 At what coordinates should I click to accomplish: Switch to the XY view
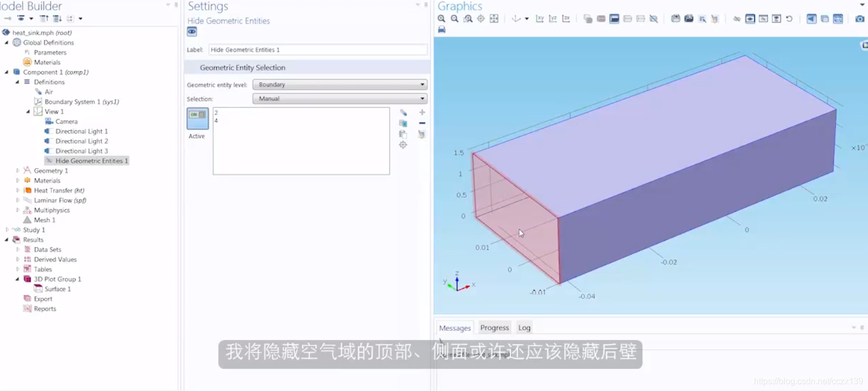tap(540, 19)
